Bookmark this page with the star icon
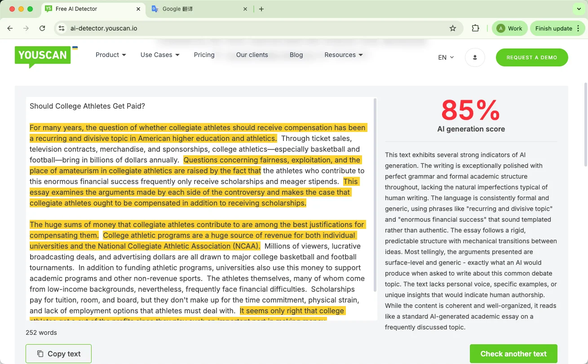The height and width of the screenshot is (364, 588). click(452, 28)
